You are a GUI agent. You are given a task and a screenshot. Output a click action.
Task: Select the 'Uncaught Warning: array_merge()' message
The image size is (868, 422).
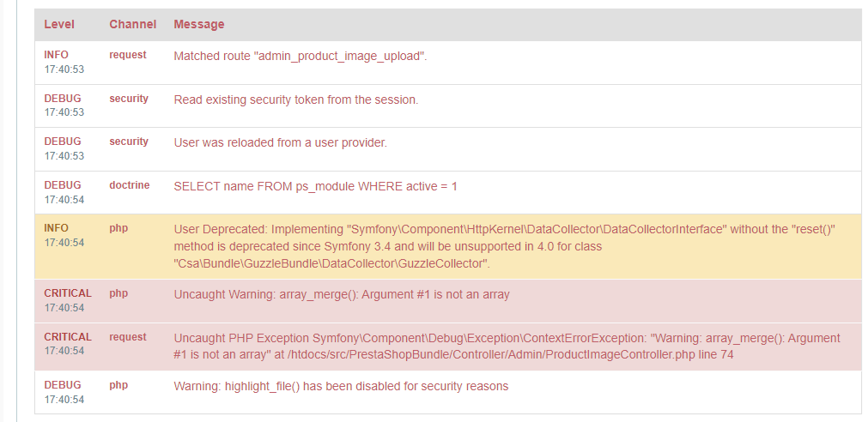tap(342, 294)
